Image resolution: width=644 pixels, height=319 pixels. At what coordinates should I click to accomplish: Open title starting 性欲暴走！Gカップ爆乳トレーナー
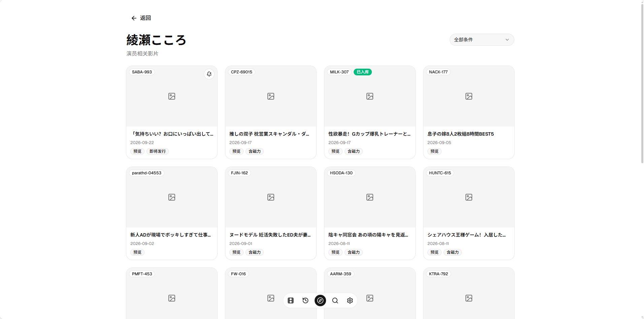point(369,134)
